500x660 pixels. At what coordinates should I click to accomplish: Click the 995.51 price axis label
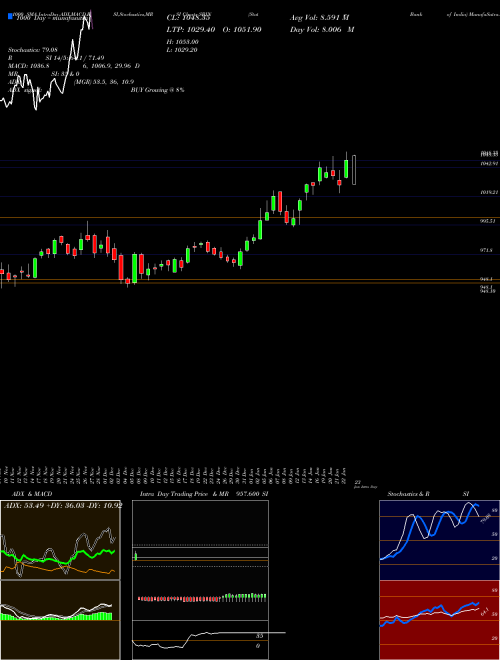[489, 221]
